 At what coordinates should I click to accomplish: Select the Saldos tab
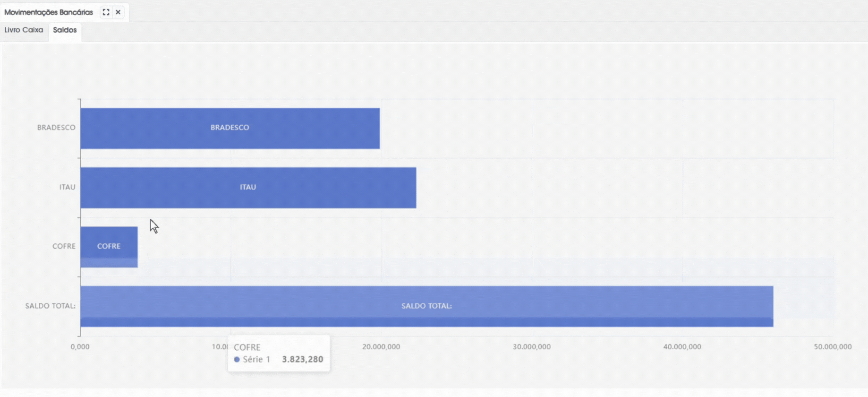(x=65, y=30)
